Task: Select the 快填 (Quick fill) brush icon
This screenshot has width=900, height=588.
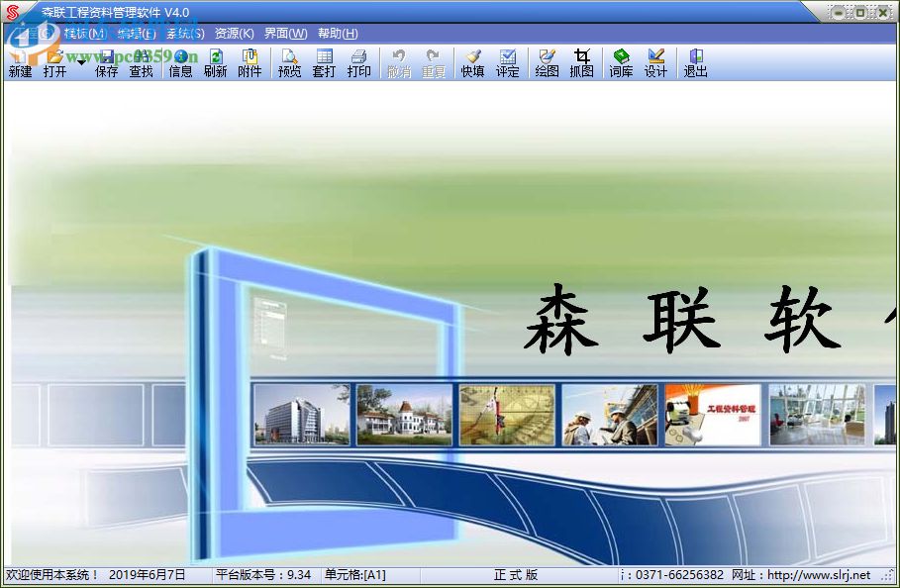Action: tap(472, 63)
